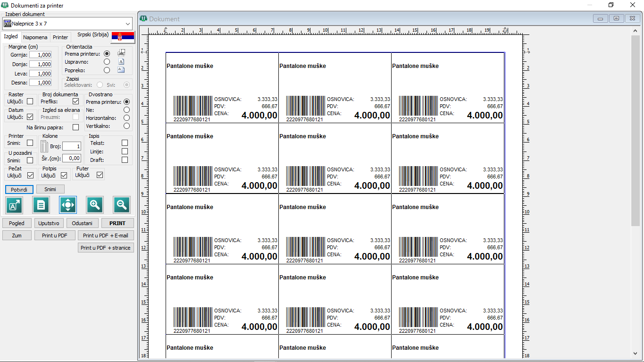The height and width of the screenshot is (362, 644).
Task: Toggle the Datum Uključi checkbox
Action: [x=30, y=117]
